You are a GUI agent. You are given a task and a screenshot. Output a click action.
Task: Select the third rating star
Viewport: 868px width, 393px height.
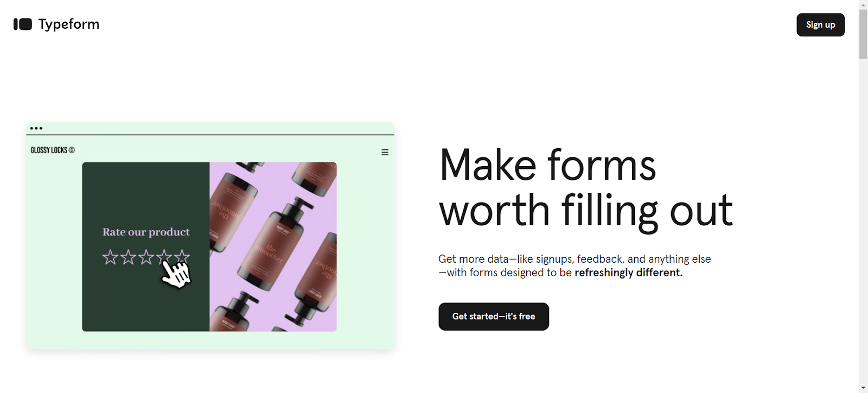click(146, 257)
